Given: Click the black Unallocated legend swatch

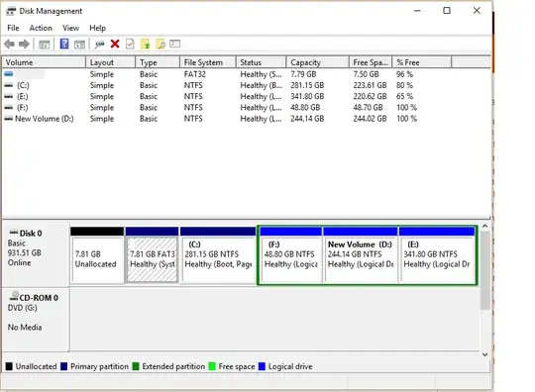Looking at the screenshot, I should click(9, 366).
